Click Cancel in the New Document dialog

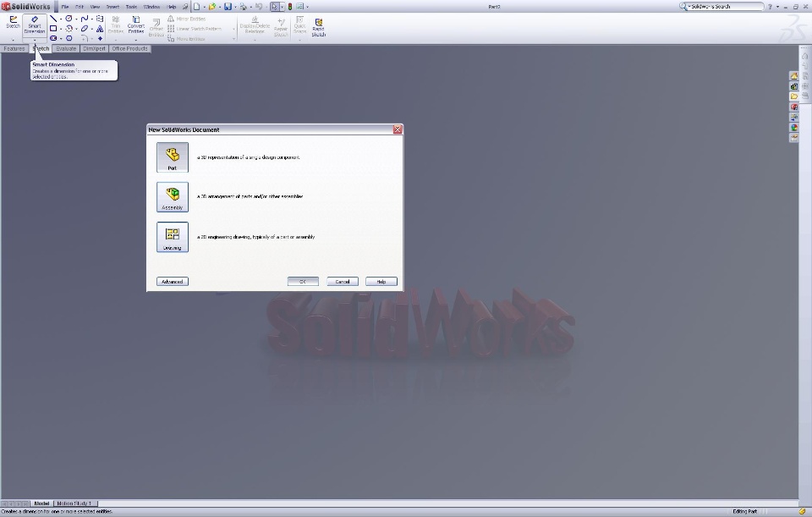343,282
